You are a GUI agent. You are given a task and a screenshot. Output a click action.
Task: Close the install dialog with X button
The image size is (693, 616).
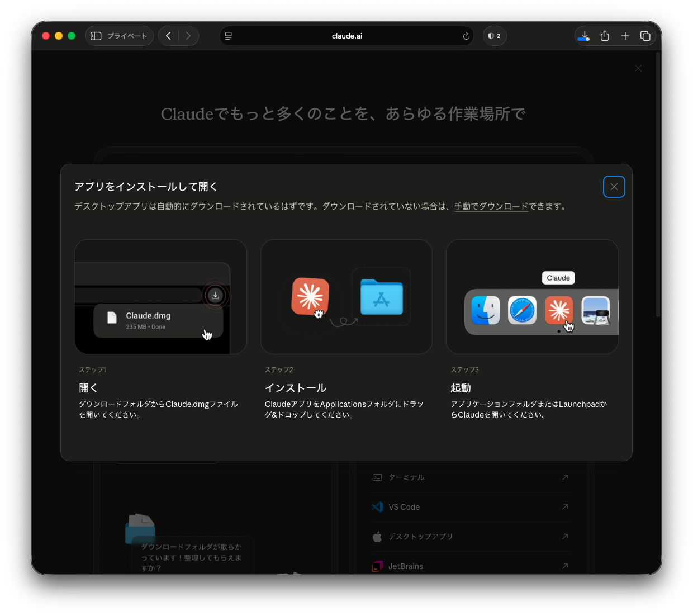coord(614,187)
